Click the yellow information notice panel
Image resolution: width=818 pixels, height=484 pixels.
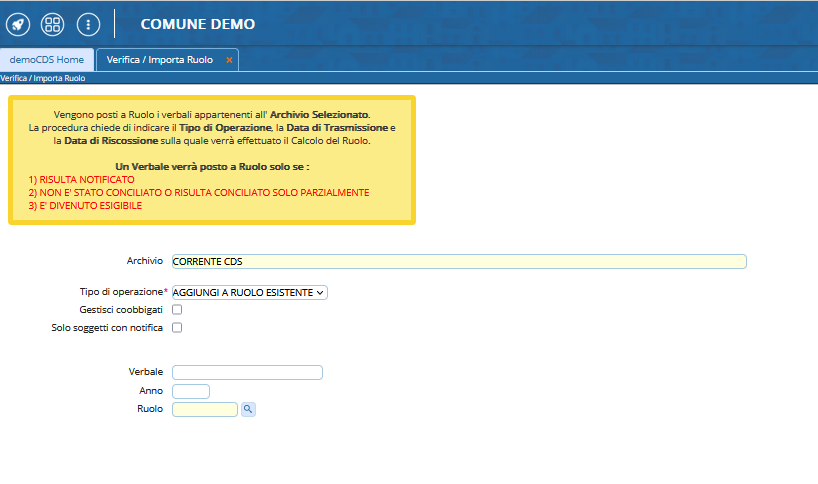tap(211, 160)
